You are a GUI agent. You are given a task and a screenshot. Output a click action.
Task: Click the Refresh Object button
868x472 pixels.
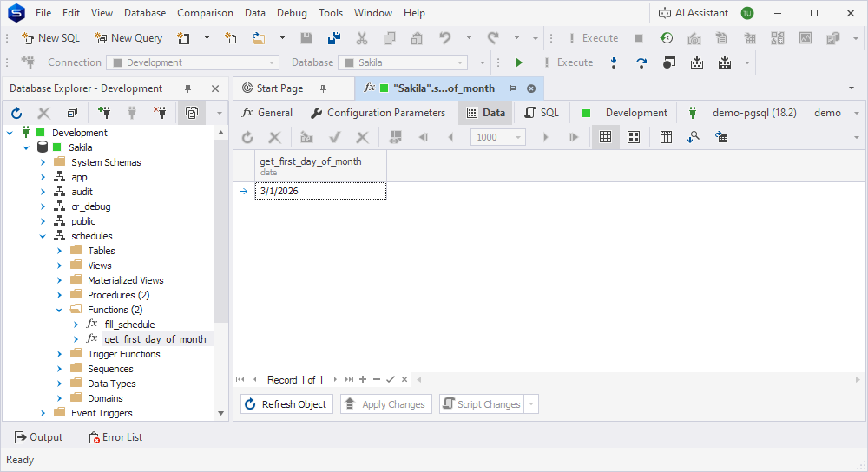coord(286,404)
